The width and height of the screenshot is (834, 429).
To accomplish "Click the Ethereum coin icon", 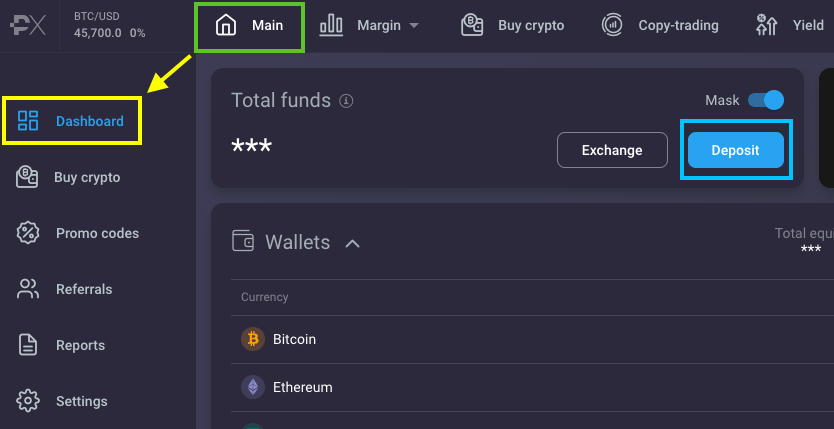I will pos(253,387).
